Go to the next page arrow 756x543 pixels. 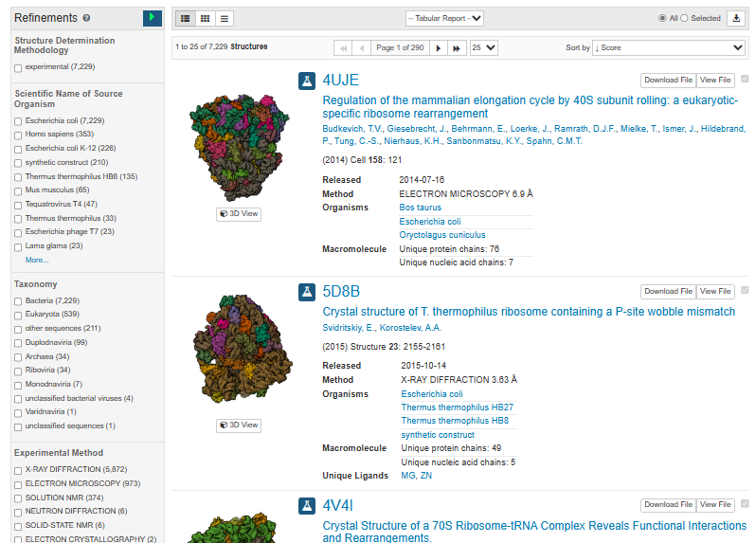[x=439, y=47]
